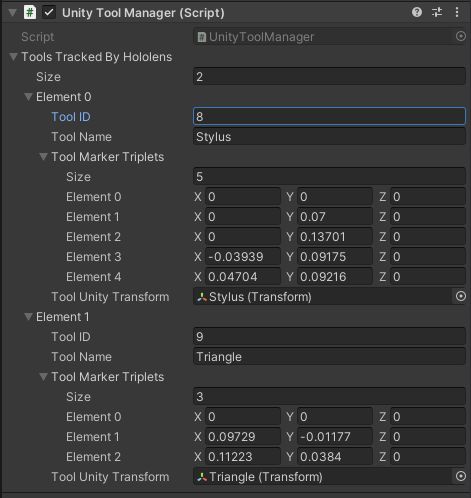Collapse Triangle Tool Marker Triplets foldout
Screen dimensions: 471x498
click(43, 377)
